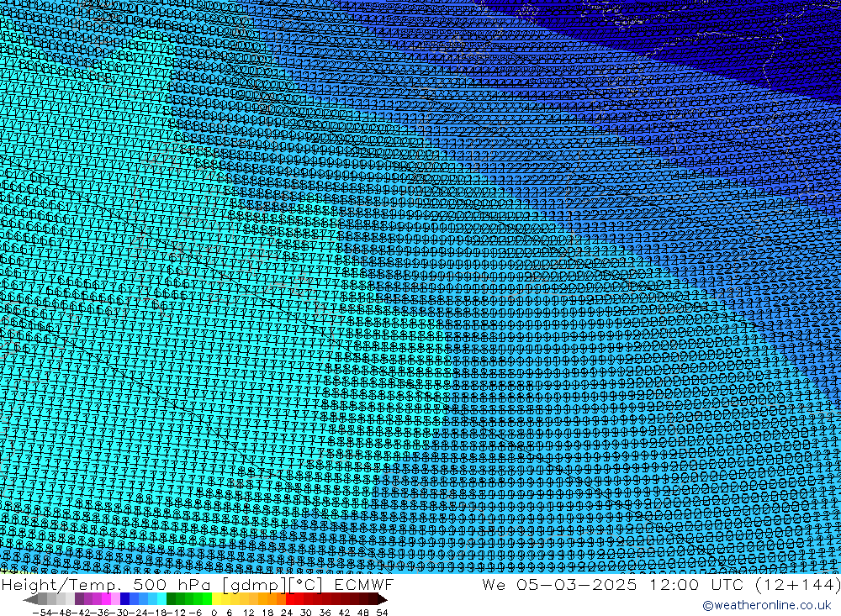Click the '54' maximum legend scale label
Image resolution: width=841 pixels, height=616 pixels.
pos(382,613)
